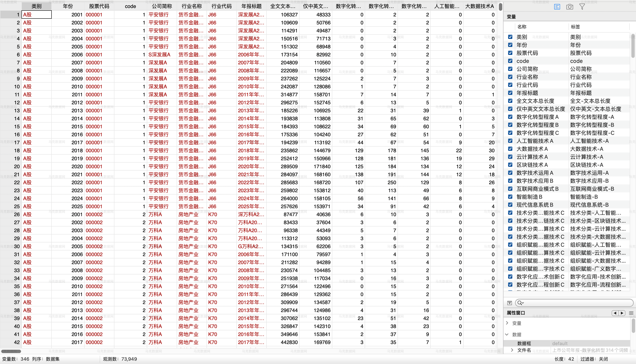
Task: Select the 数据框 property row
Action: coord(567,343)
